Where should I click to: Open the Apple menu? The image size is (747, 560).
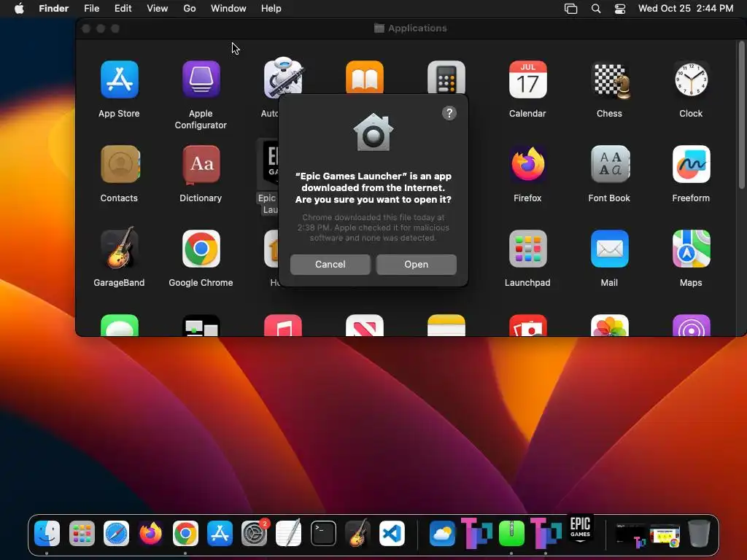[x=19, y=9]
